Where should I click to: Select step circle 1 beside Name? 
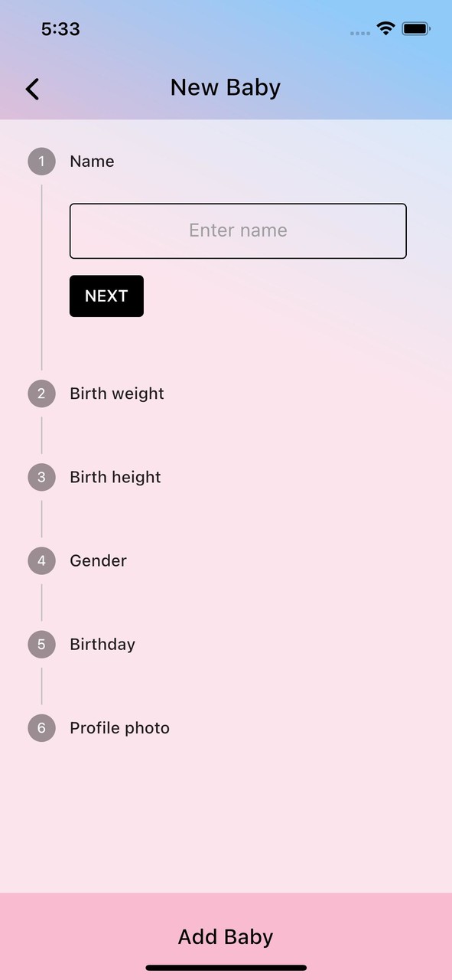(41, 162)
